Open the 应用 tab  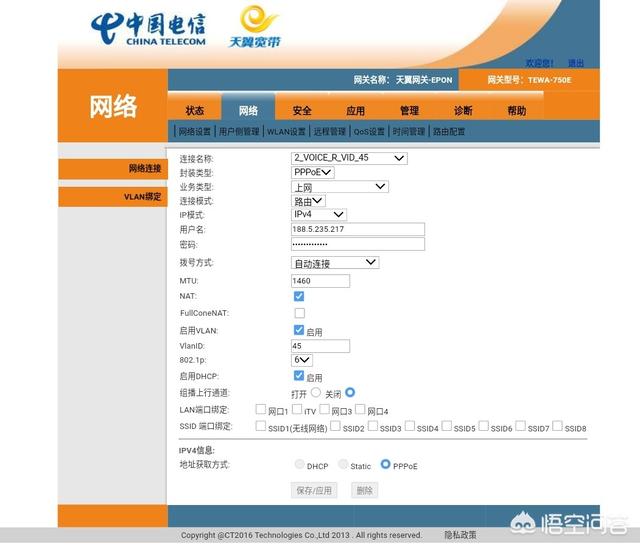coord(356,111)
